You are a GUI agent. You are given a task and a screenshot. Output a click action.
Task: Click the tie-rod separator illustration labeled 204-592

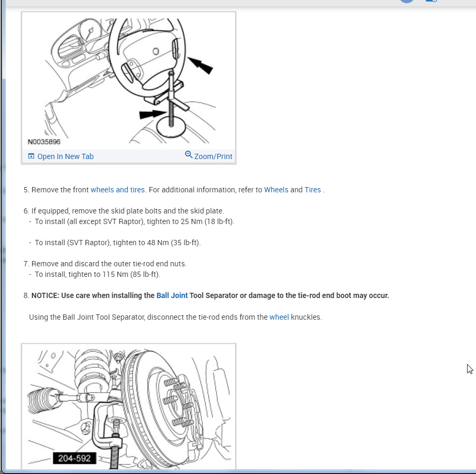(128, 407)
